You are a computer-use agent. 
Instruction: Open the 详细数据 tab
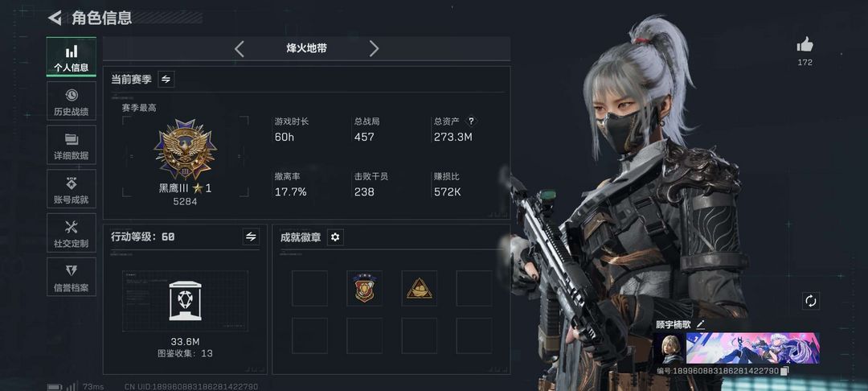point(72,145)
